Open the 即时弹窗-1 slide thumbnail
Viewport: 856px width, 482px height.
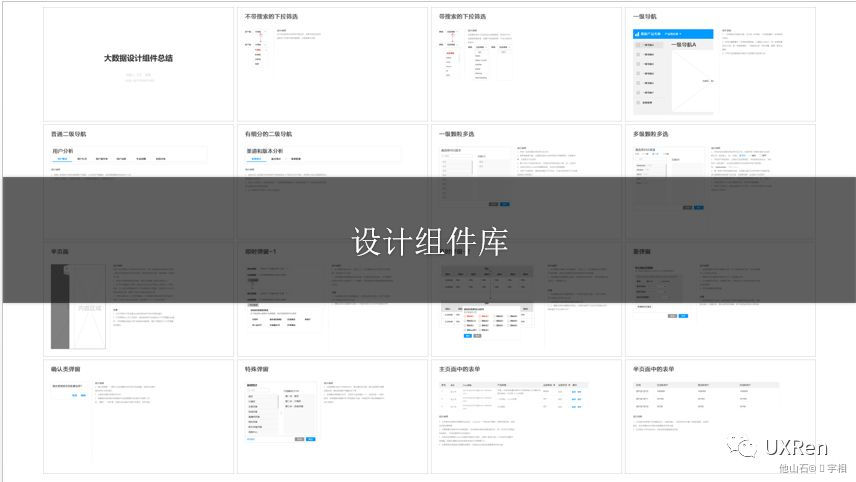[x=332, y=300]
